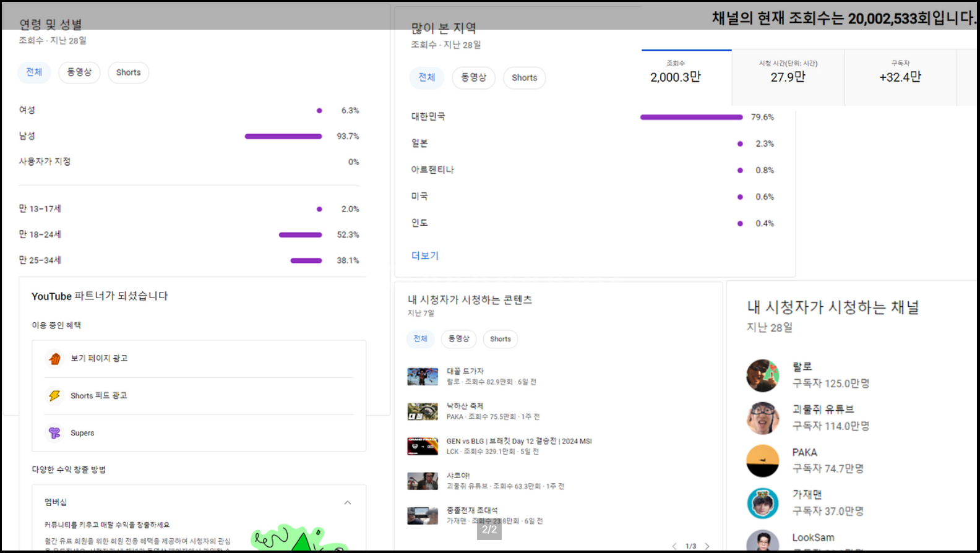Select Shorts chip in 시청하는 콘텐츠 card
The image size is (980, 553).
click(501, 339)
